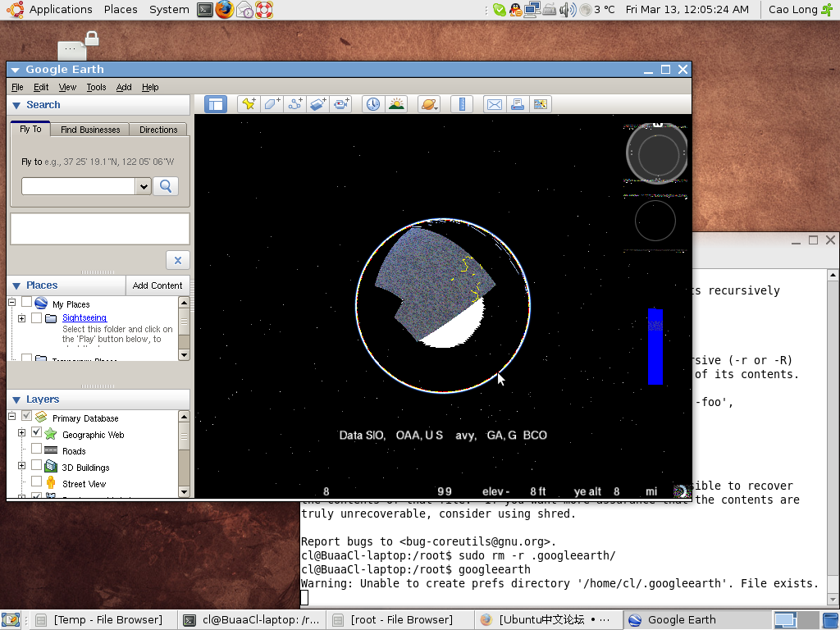Open the planet switcher toolbar icon
The image size is (840, 630).
pos(428,104)
